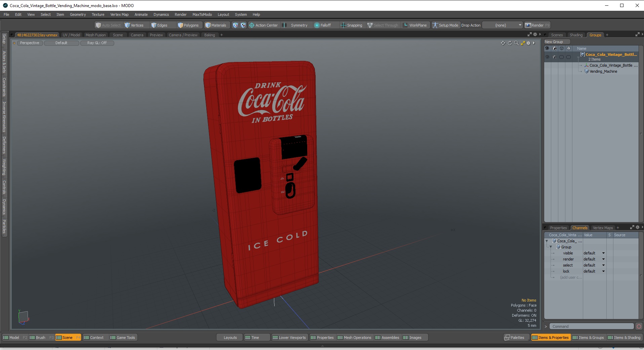Open Default shading style dropdown

[x=62, y=43]
